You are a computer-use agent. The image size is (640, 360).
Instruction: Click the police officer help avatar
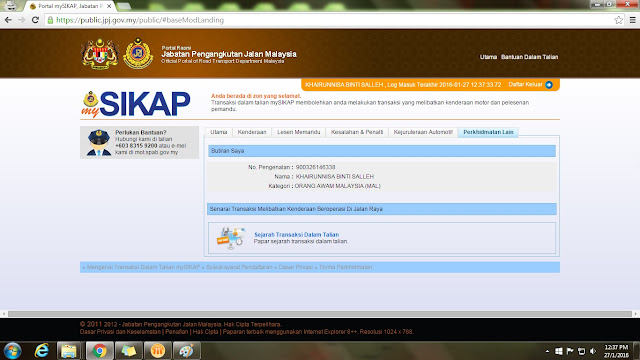pos(98,142)
